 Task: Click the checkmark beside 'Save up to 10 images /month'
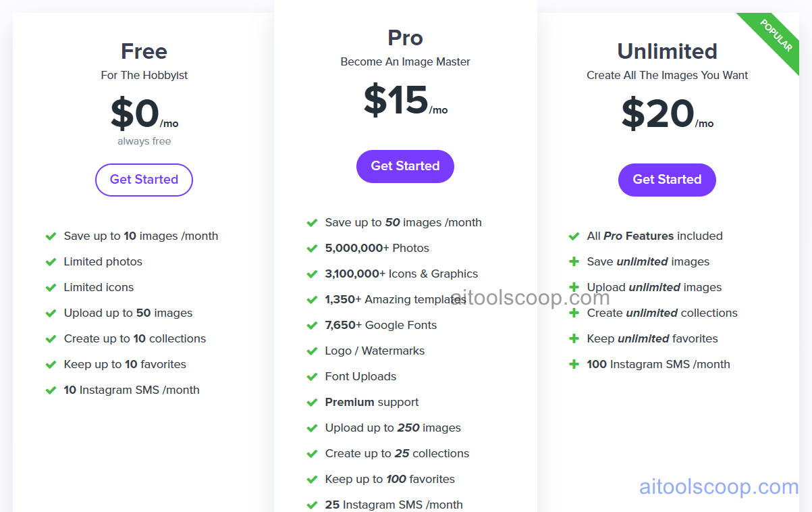(51, 236)
